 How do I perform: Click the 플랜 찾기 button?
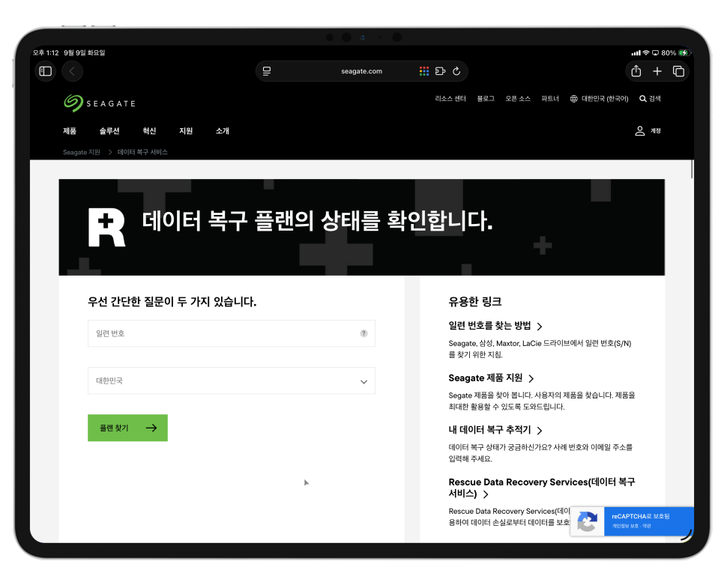(x=127, y=428)
